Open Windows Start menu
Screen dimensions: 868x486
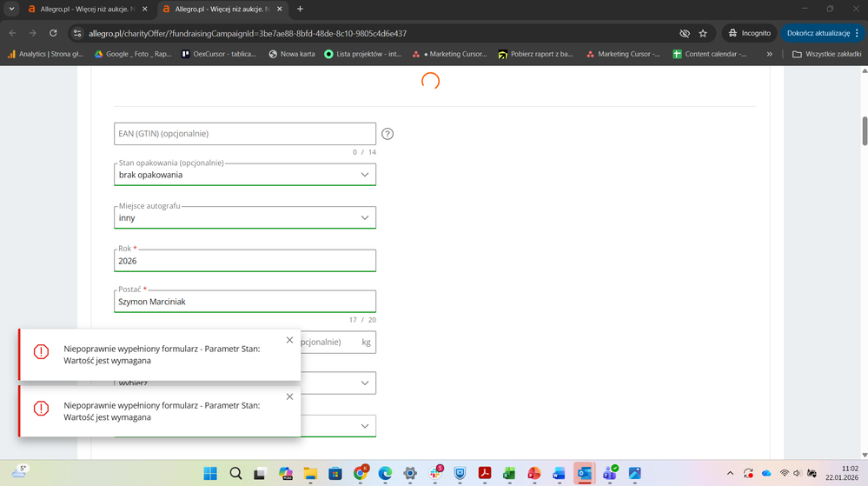[x=210, y=473]
